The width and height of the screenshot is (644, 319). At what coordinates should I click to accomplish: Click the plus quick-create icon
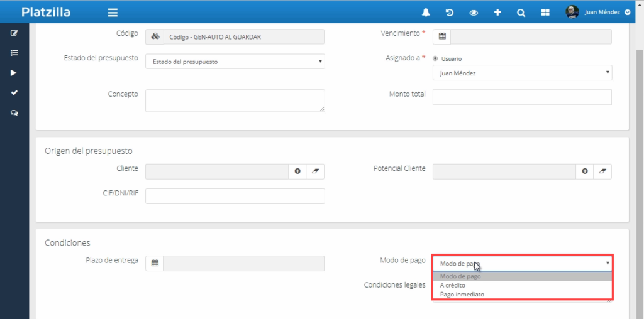pos(497,12)
